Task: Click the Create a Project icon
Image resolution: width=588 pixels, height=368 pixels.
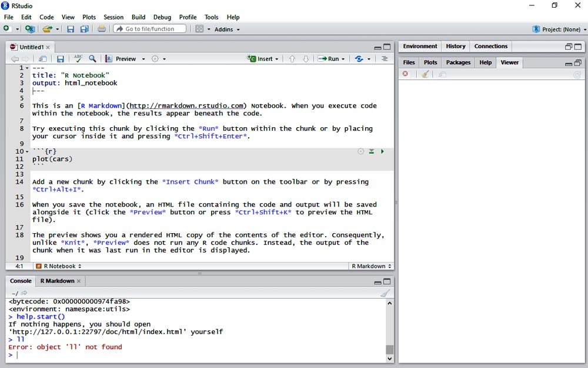Action: 29,28
